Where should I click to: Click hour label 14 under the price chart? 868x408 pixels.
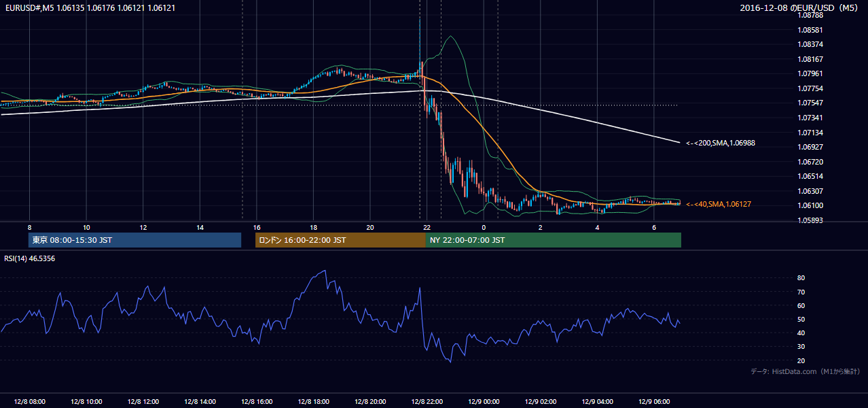tap(200, 227)
